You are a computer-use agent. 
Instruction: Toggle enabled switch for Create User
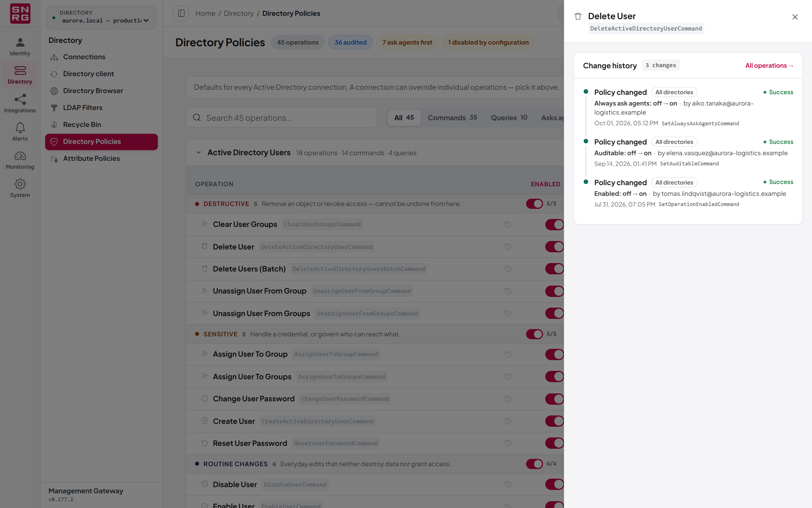[554, 421]
